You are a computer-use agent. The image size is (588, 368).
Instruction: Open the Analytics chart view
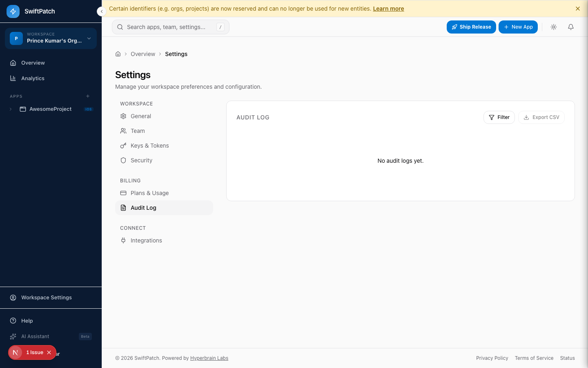[33, 78]
